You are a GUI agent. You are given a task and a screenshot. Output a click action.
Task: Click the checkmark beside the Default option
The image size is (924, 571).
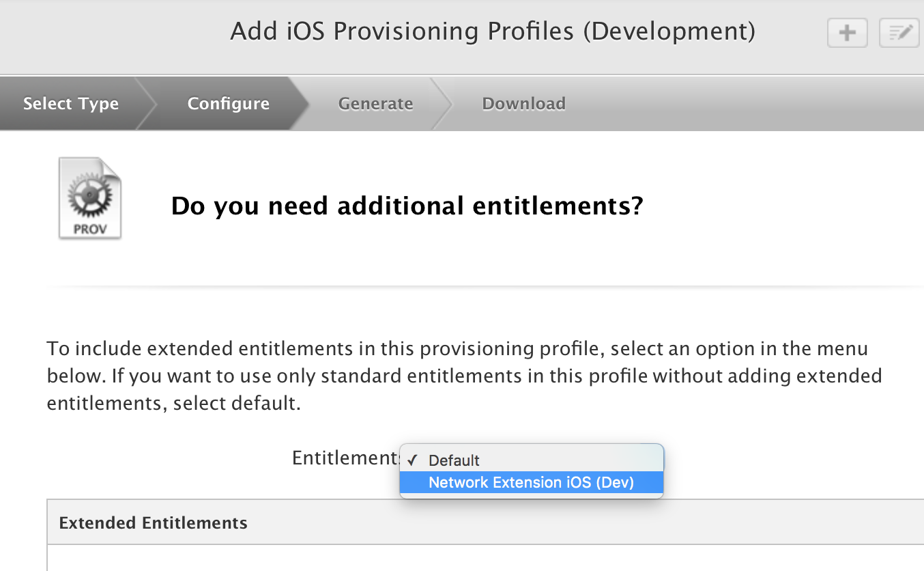click(412, 460)
